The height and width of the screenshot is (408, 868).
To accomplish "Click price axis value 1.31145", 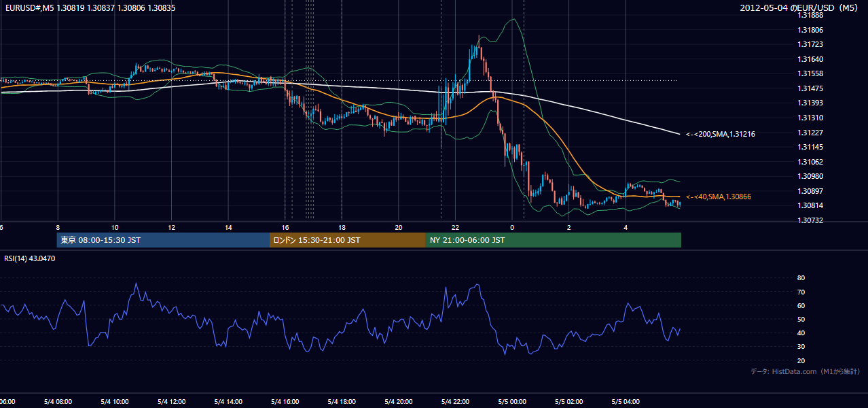I will pos(810,147).
